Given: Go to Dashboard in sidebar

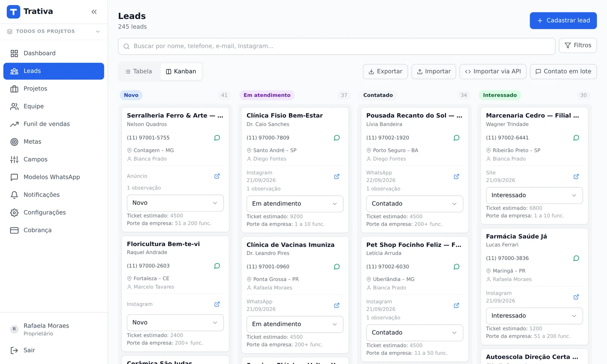Looking at the screenshot, I should [54, 53].
